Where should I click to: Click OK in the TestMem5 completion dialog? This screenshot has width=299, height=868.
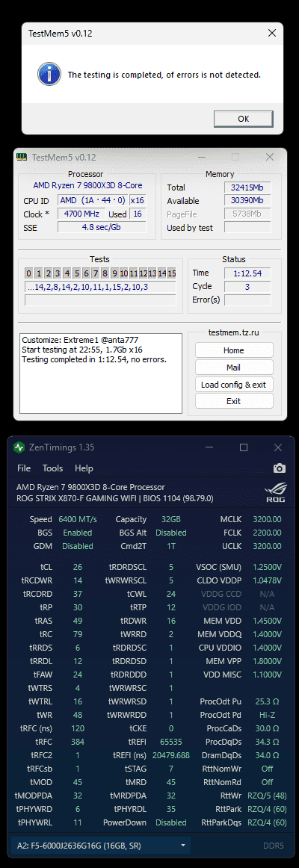point(244,119)
